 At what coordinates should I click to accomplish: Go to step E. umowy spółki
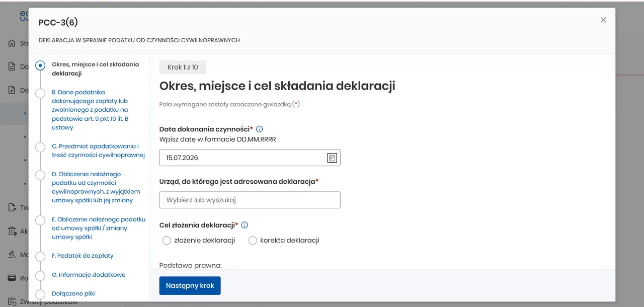(99, 228)
